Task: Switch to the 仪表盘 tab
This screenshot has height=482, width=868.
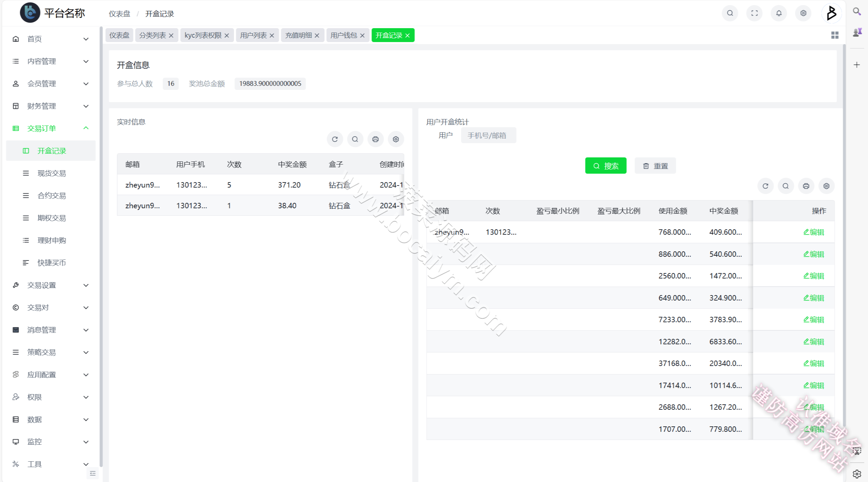Action: click(119, 35)
